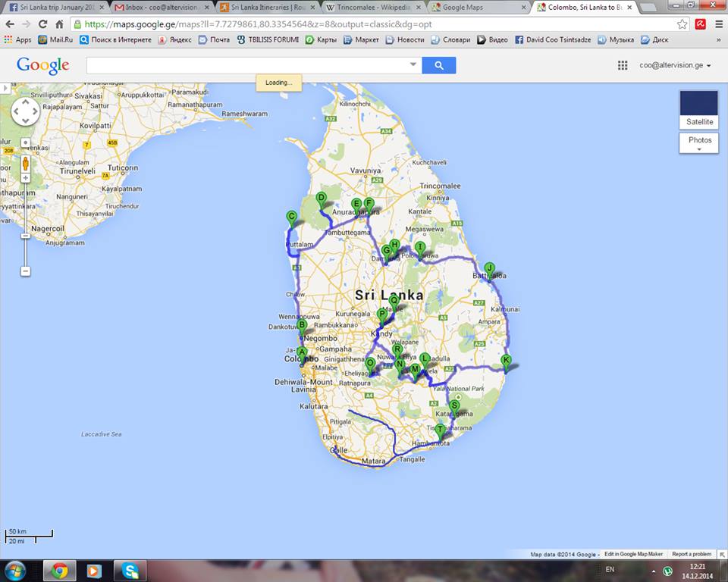728x582 pixels.
Task: Click the zoom slider handle
Action: coord(25,236)
